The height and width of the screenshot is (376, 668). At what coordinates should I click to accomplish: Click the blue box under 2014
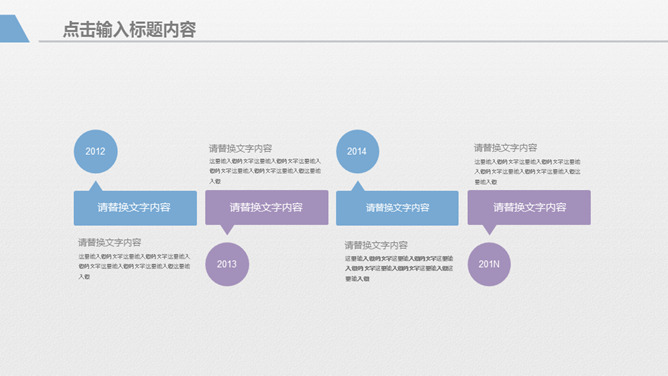397,208
